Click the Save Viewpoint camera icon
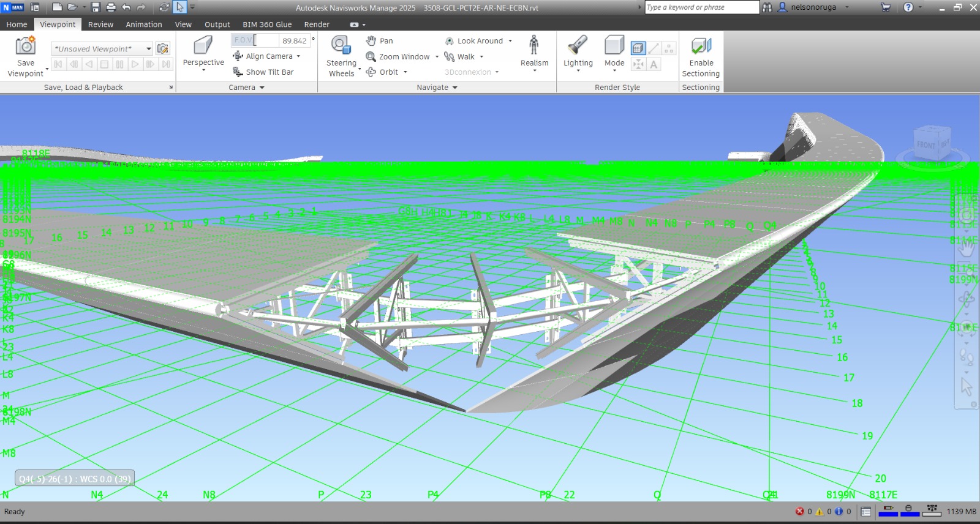Image resolution: width=980 pixels, height=524 pixels. [26, 46]
